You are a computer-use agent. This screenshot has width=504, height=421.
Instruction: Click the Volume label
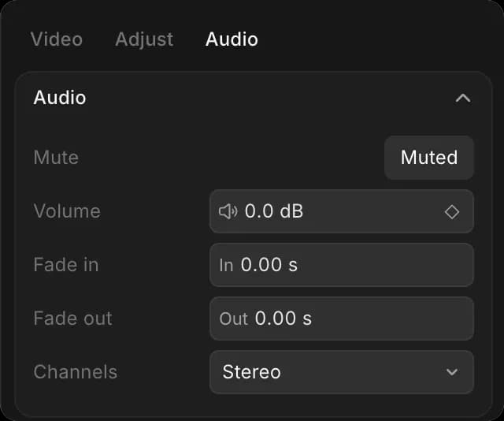pyautogui.click(x=67, y=211)
